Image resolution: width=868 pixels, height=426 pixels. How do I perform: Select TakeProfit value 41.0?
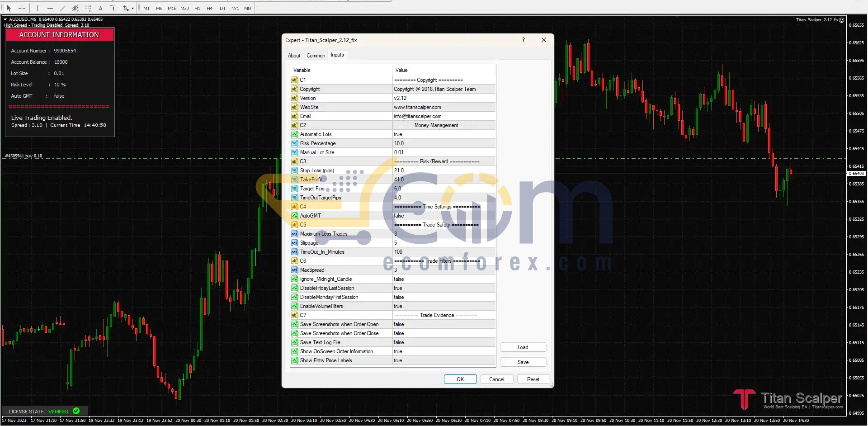click(x=444, y=180)
